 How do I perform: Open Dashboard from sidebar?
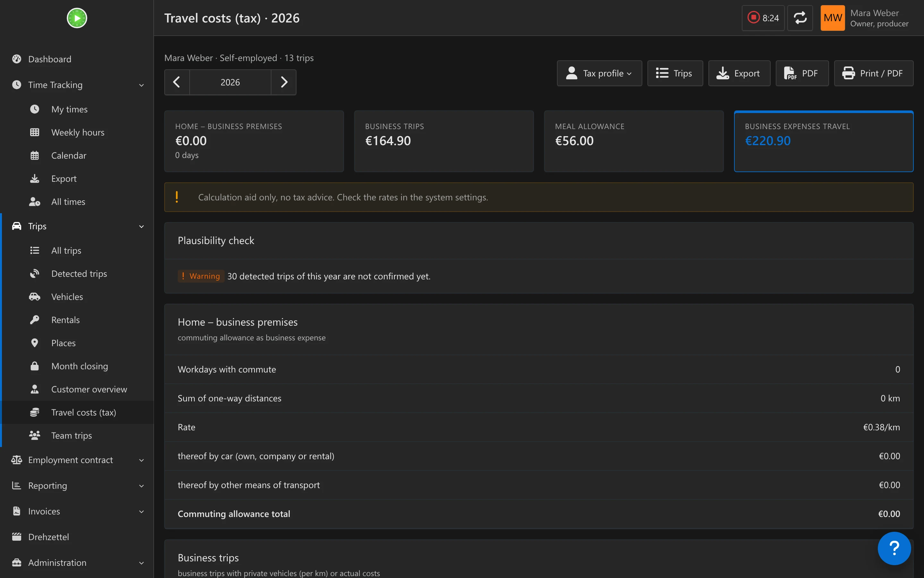[x=77, y=59]
